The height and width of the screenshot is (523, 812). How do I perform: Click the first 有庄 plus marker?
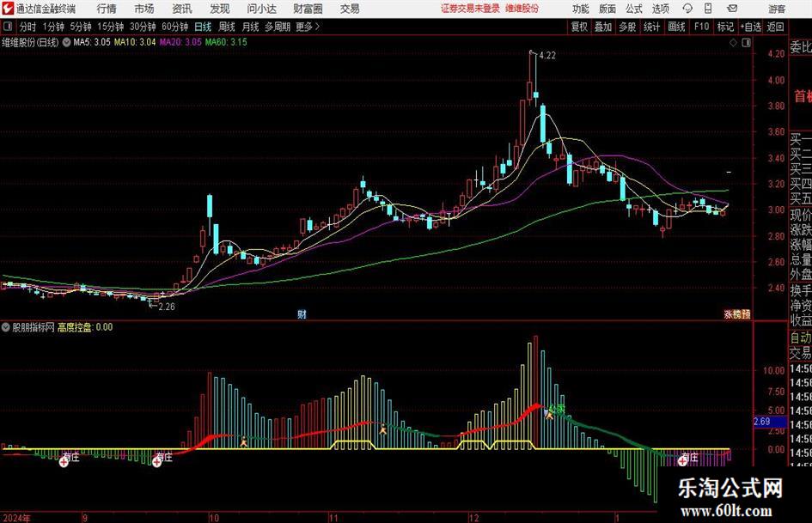pyautogui.click(x=64, y=462)
